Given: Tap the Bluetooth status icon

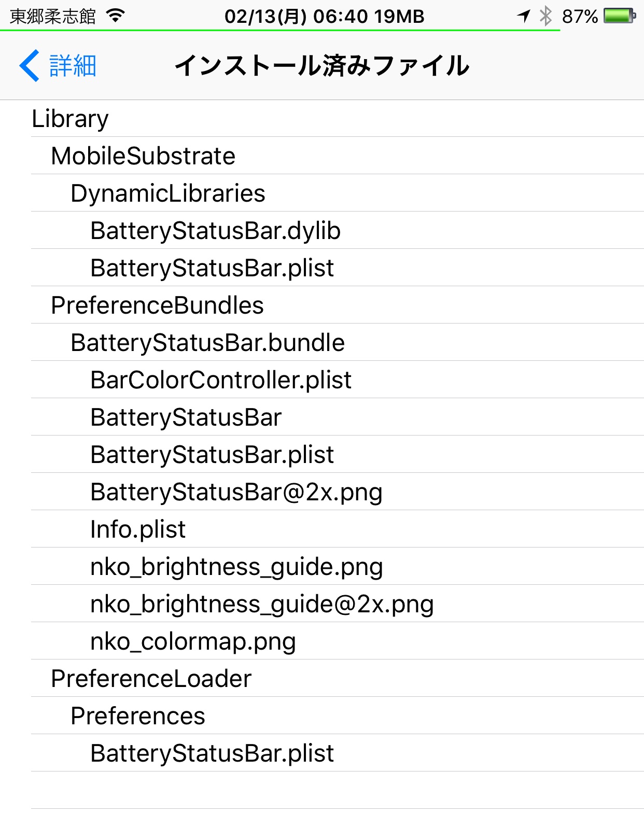Looking at the screenshot, I should 545,16.
